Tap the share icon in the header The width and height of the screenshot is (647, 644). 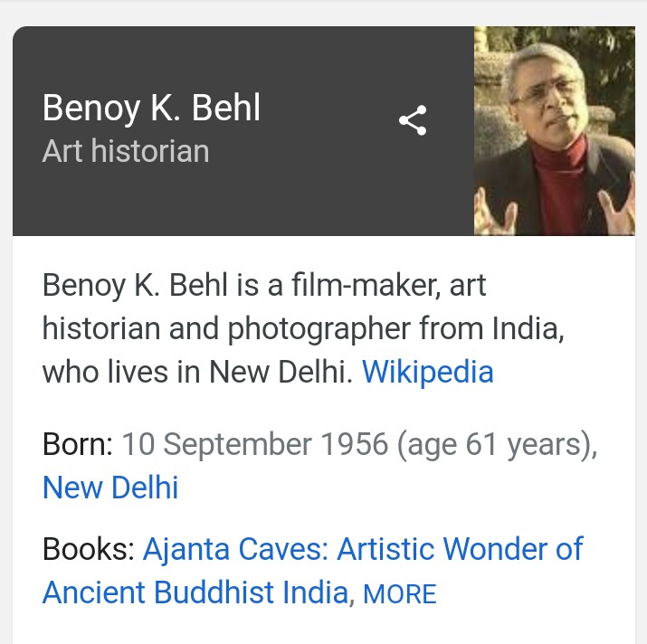(x=413, y=120)
